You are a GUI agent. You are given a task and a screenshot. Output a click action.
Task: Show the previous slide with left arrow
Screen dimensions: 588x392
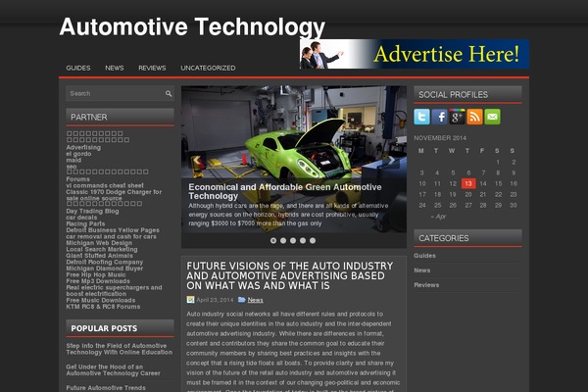(196, 161)
